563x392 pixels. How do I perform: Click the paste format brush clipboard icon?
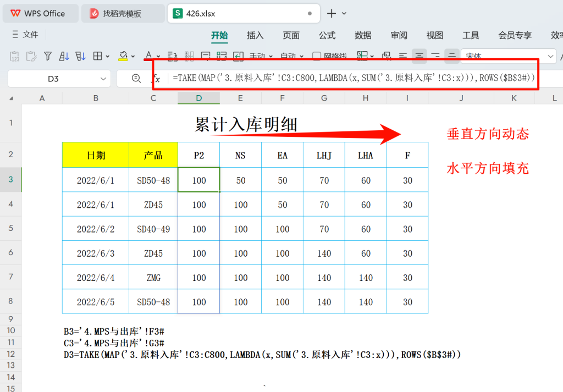point(31,57)
